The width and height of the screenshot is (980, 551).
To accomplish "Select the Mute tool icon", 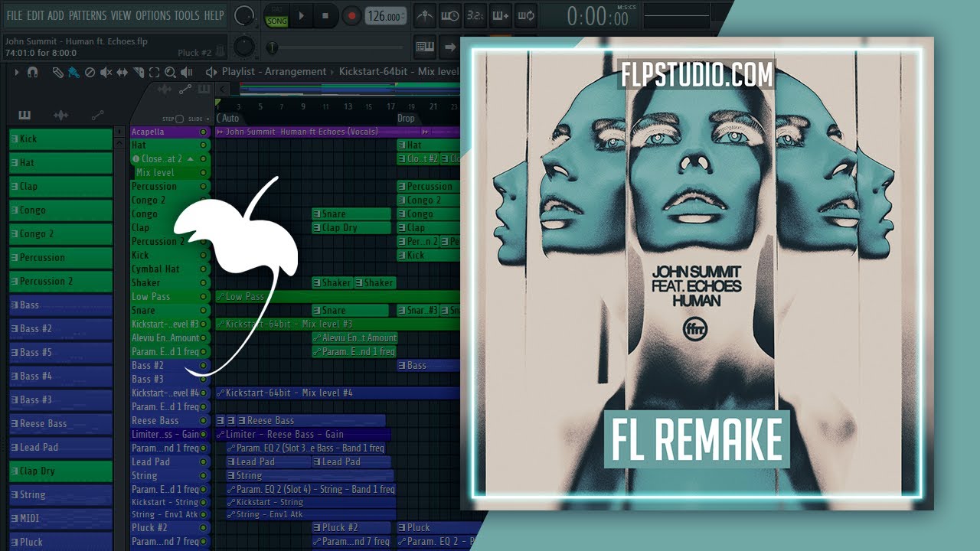I will 106,73.
